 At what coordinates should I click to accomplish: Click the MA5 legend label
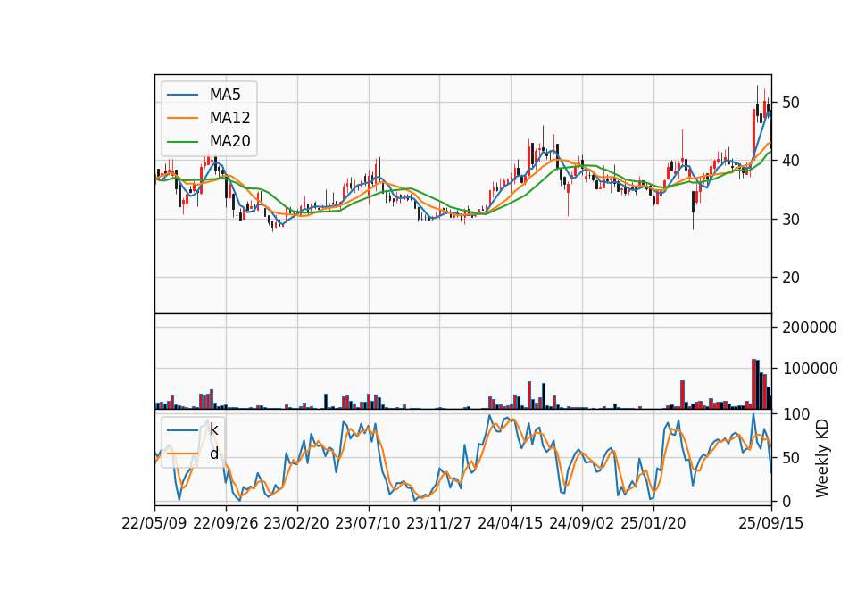225,95
